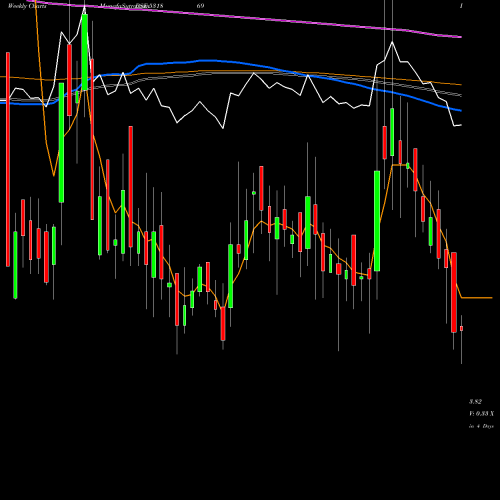The height and width of the screenshot is (500, 500).
Task: Click the 'V: 0.33 X' volume text
Action: (x=481, y=414)
